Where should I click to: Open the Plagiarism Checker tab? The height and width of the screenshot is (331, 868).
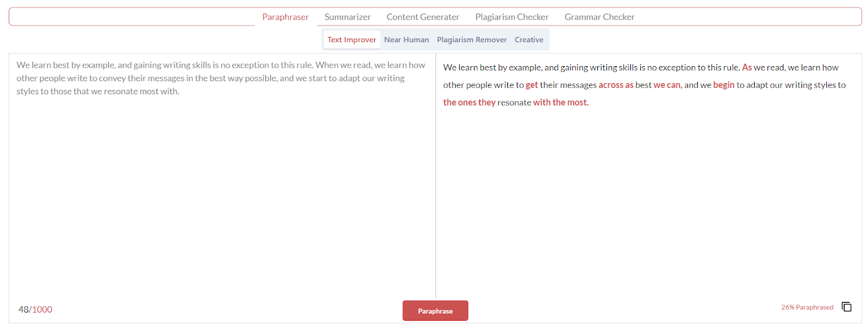[512, 17]
